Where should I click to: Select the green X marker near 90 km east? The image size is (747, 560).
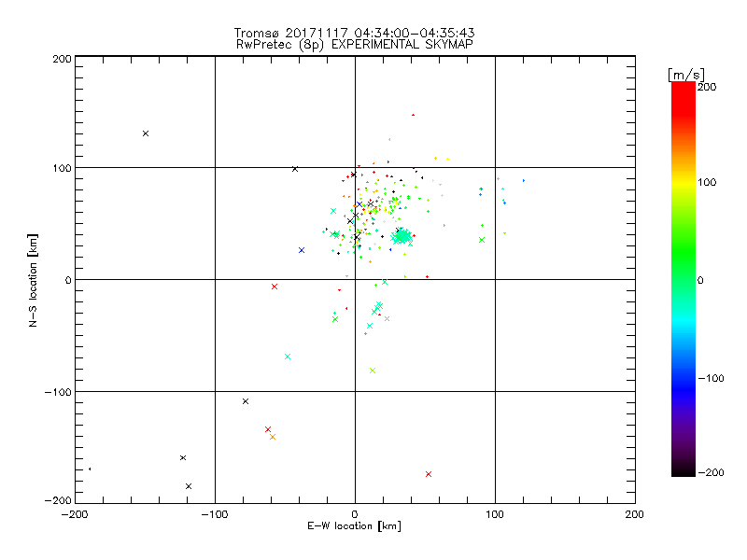coord(482,240)
